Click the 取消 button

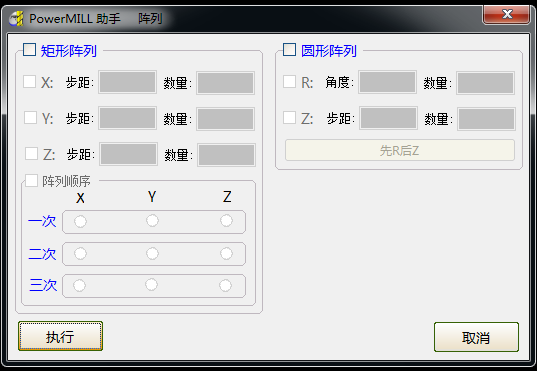coord(476,337)
